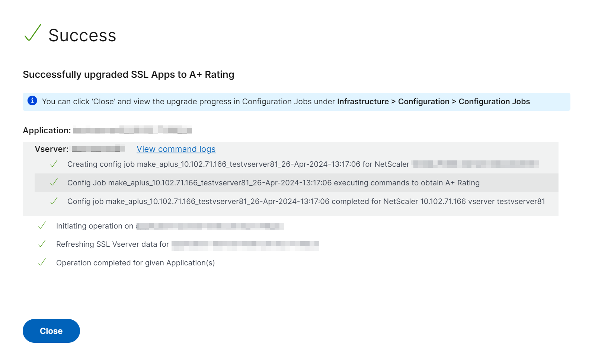Click the Success heading text
Viewport: 592px width, 364px height.
[x=82, y=35]
